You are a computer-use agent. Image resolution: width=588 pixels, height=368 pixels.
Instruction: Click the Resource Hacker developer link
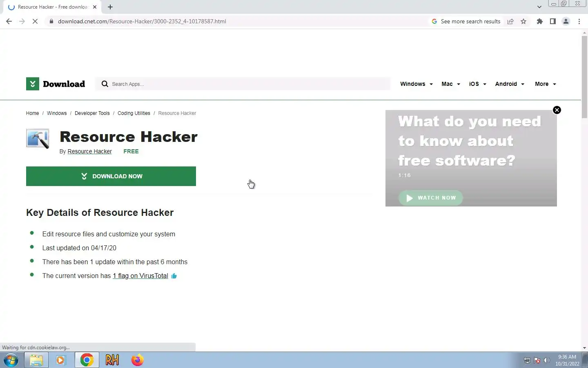pyautogui.click(x=89, y=151)
